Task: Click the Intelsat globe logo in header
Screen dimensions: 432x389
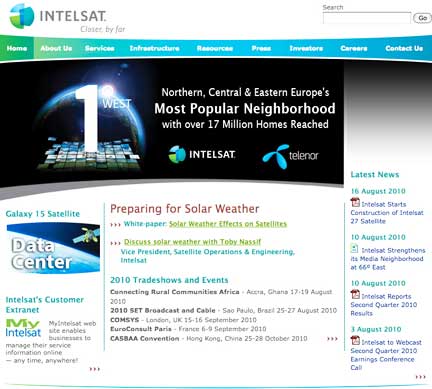Action: 22,16
